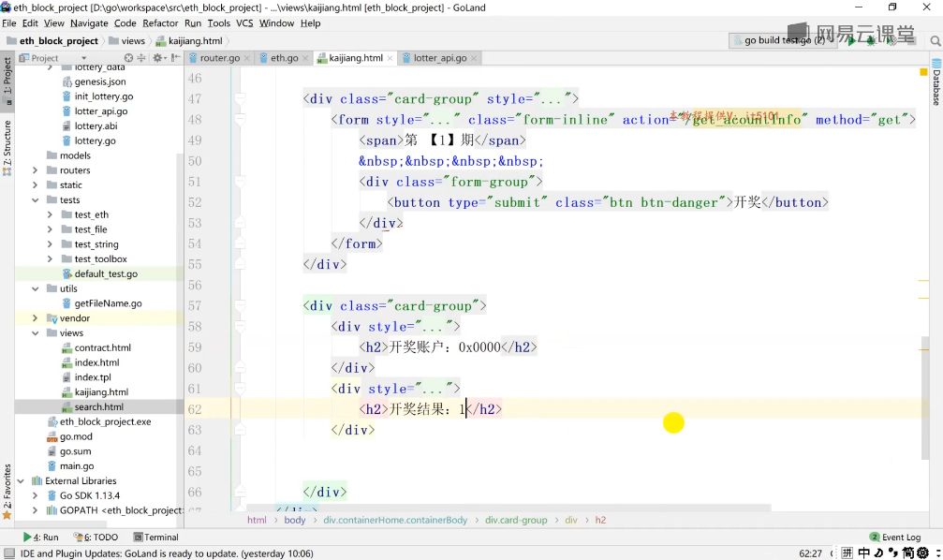Open search.html in the project tree

click(98, 407)
